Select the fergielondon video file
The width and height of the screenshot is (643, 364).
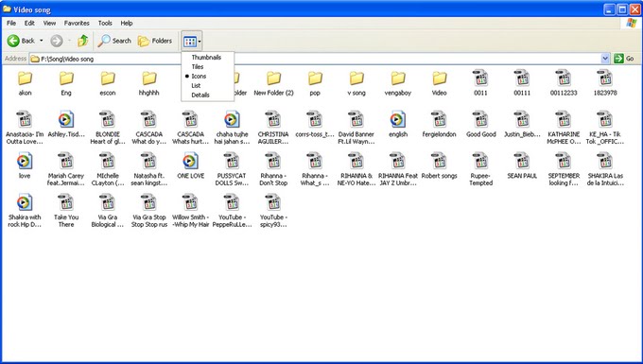pos(439,125)
